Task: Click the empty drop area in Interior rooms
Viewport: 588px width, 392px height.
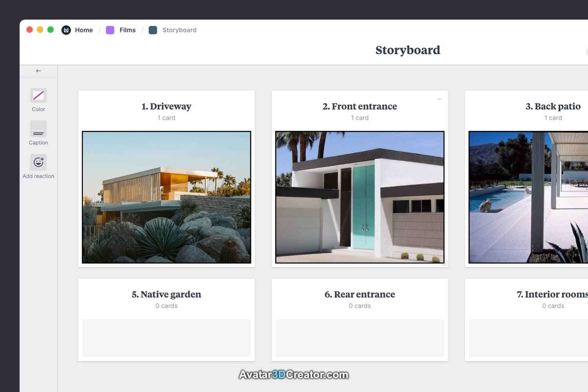Action: [528, 338]
